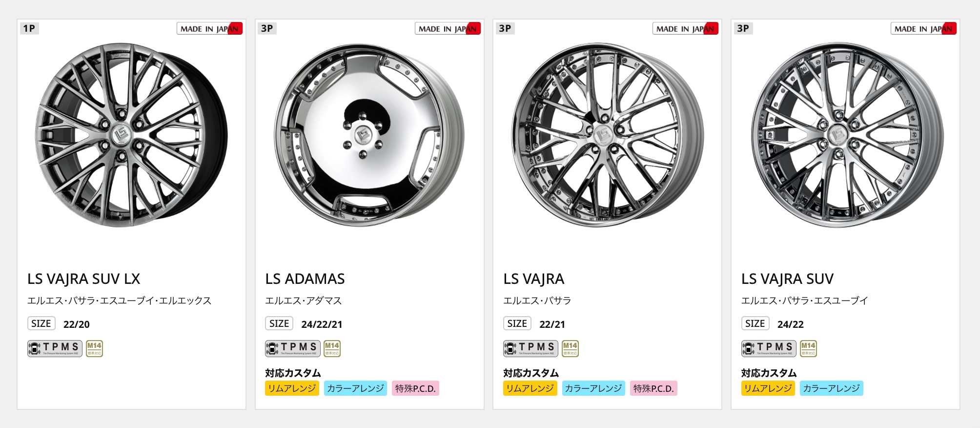Click the M14 badge under LS ADAMAS
The width and height of the screenshot is (980, 428).
(x=332, y=348)
